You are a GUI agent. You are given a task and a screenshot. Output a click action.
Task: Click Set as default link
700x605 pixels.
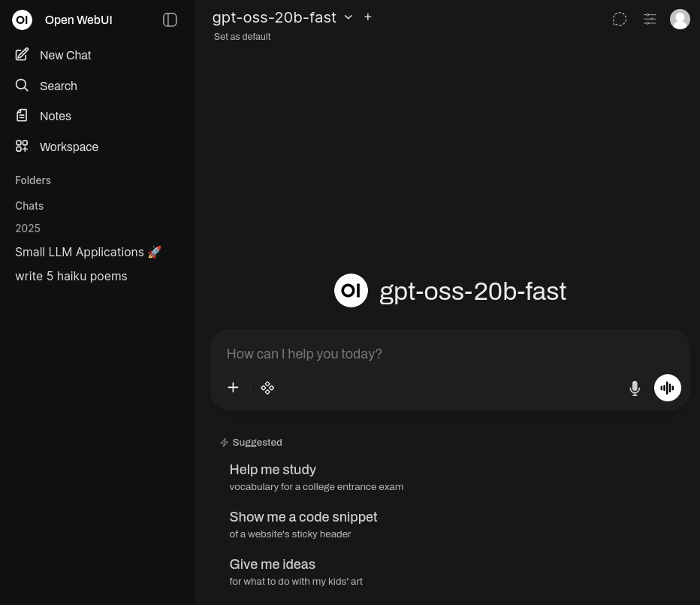pyautogui.click(x=242, y=37)
